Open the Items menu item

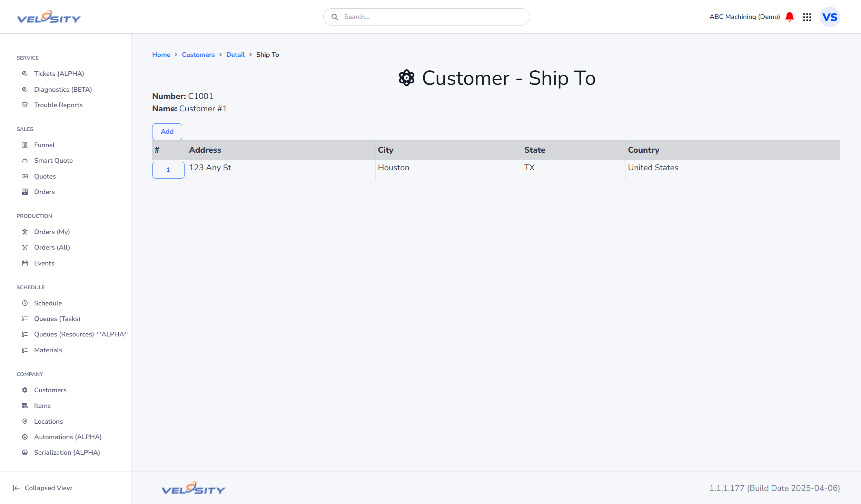point(42,405)
